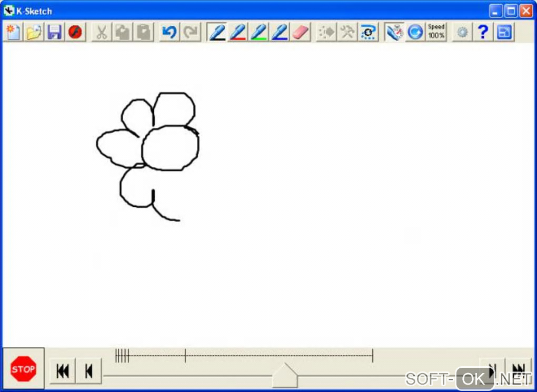Viewport: 537px width, 392px height.
Task: Open an existing sketch file
Action: pos(34,33)
